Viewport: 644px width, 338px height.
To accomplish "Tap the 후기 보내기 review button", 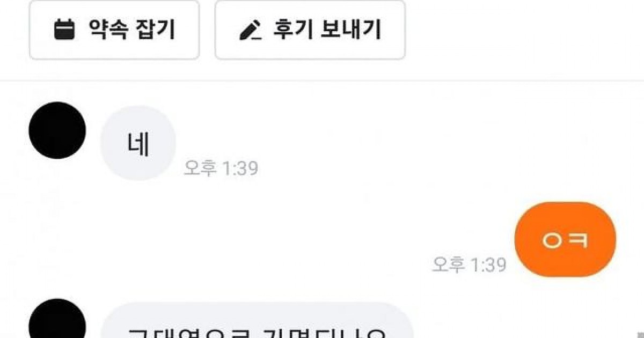I will point(310,30).
